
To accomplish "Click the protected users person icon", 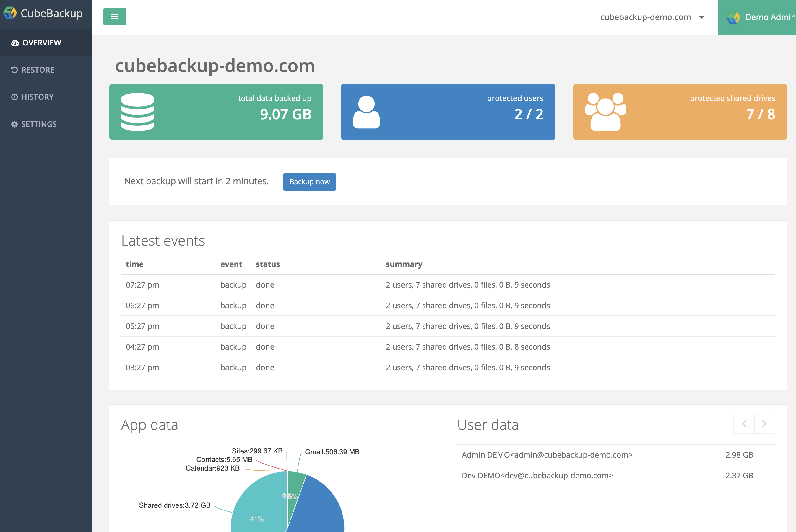I will [366, 112].
